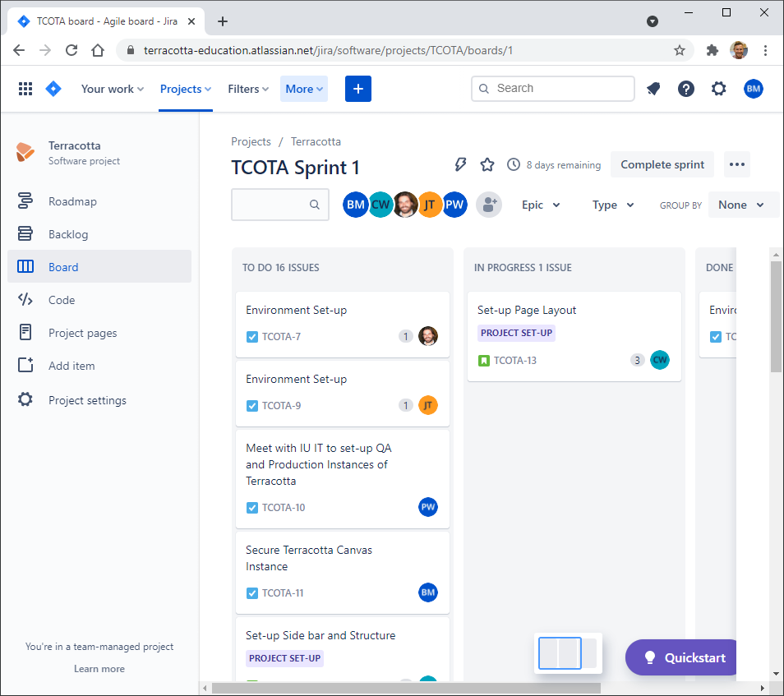This screenshot has height=696, width=784.
Task: Click the PROJECT SET-UP label on TCOTA-13
Action: (516, 333)
